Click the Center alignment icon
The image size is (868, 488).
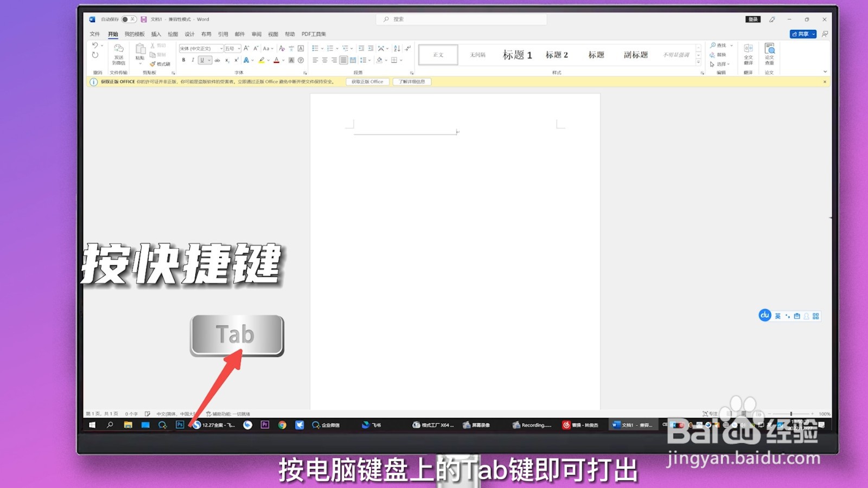pos(324,60)
